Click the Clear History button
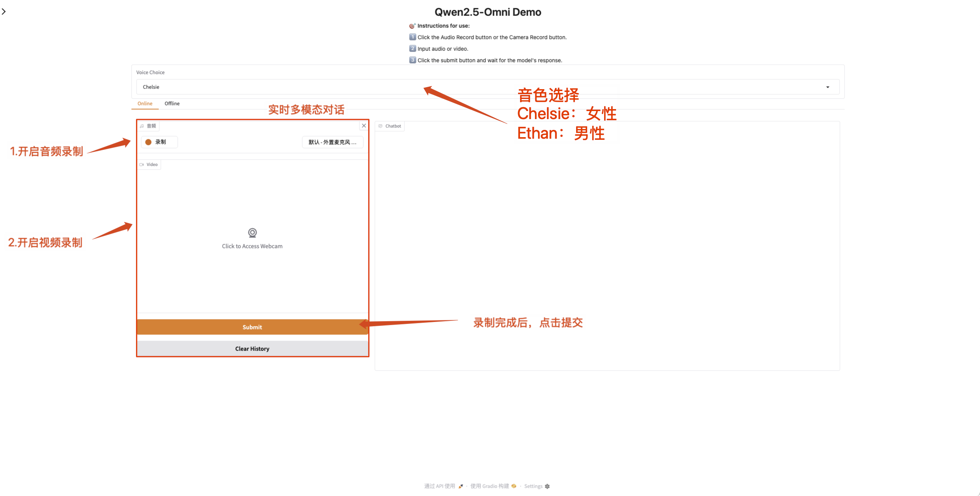This screenshot has width=980, height=496. 252,349
